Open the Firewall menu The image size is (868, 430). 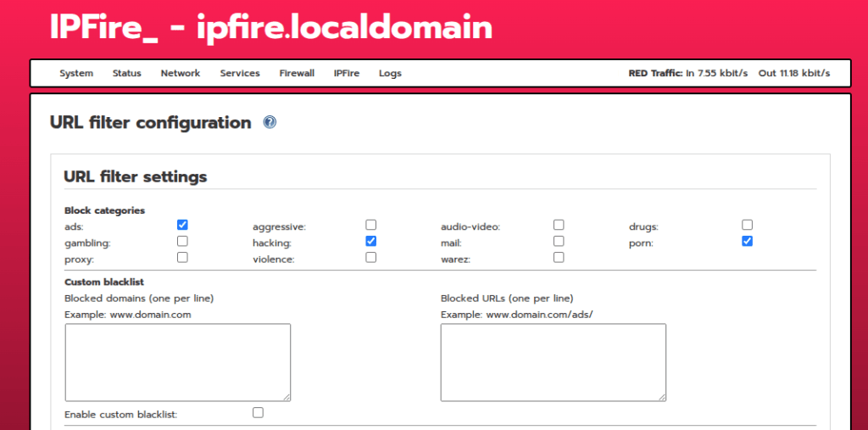click(297, 73)
